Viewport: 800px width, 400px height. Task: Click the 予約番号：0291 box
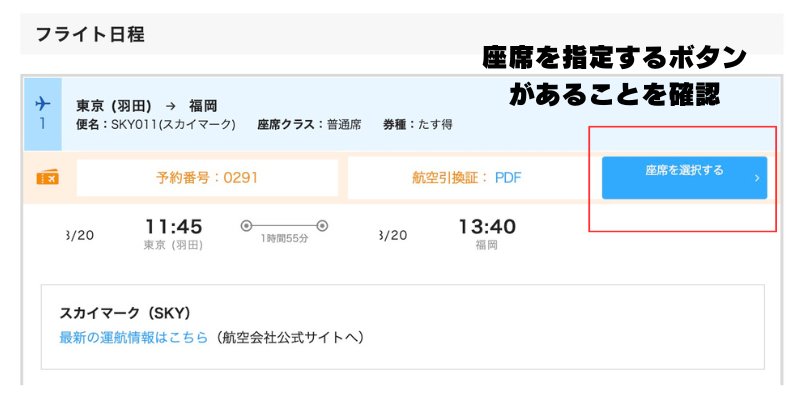pos(207,178)
